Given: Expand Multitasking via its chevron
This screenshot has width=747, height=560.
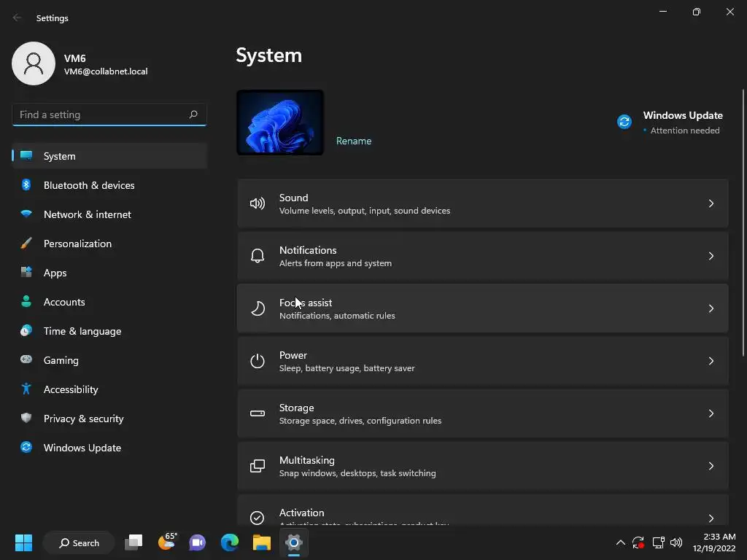Looking at the screenshot, I should point(711,466).
